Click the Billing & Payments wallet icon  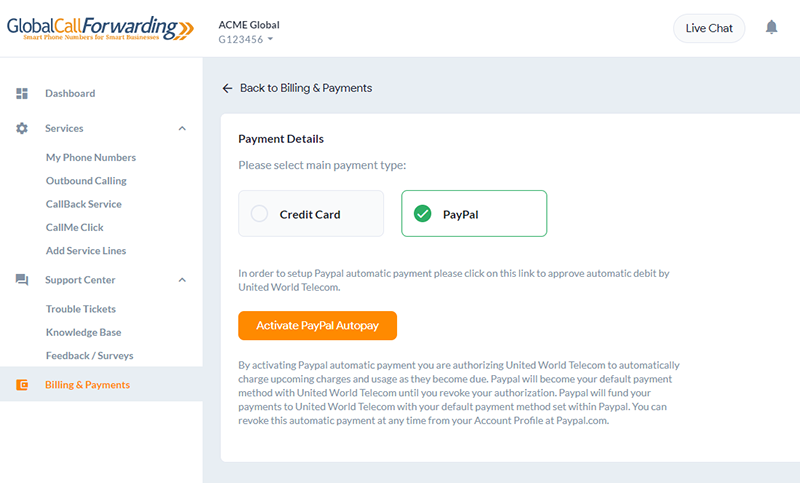coord(22,385)
